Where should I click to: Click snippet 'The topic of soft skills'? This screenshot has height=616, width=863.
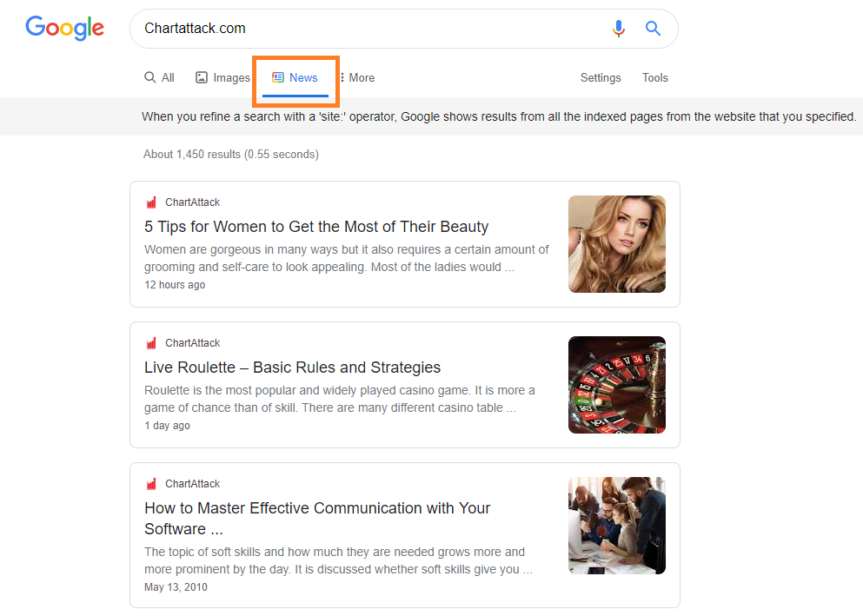coord(338,561)
